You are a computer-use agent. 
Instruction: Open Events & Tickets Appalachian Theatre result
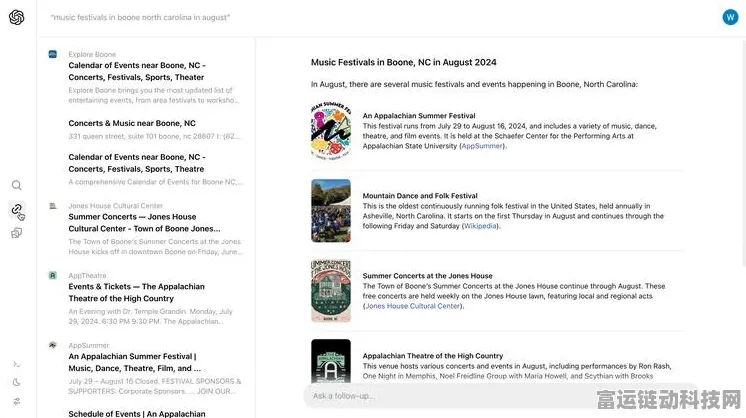click(x=137, y=292)
